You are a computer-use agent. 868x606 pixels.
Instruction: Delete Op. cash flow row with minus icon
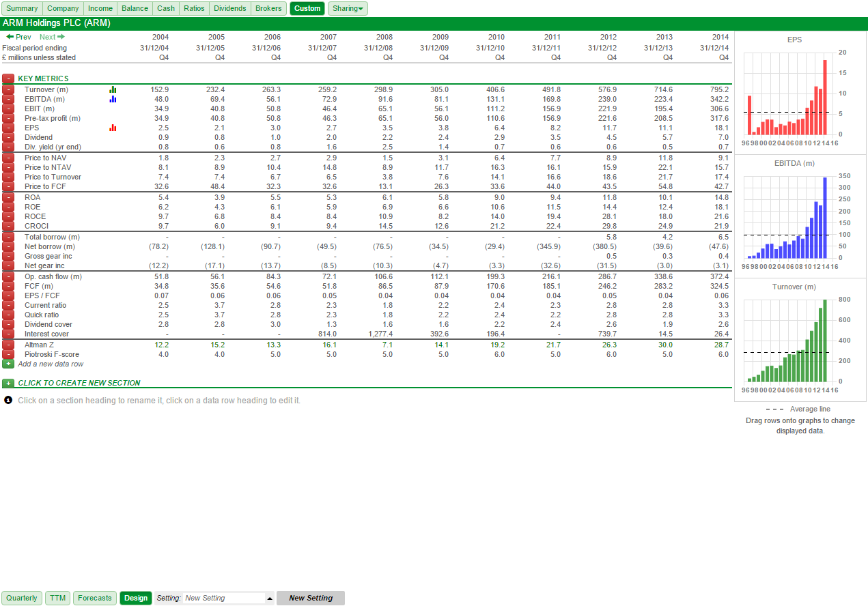[x=8, y=276]
